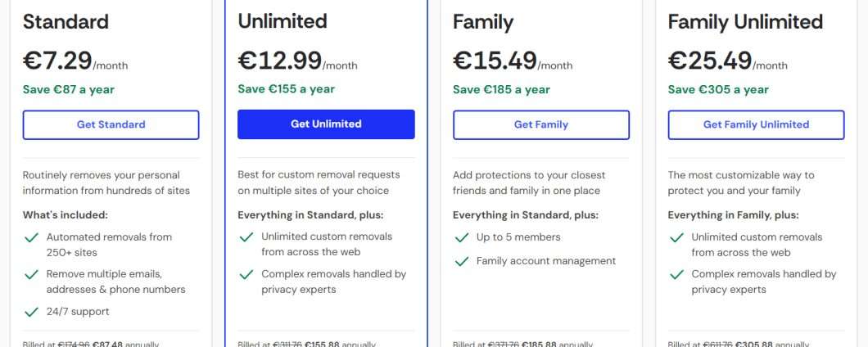The height and width of the screenshot is (347, 868).
Task: Click the Family Unlimited plan title
Action: click(x=745, y=21)
